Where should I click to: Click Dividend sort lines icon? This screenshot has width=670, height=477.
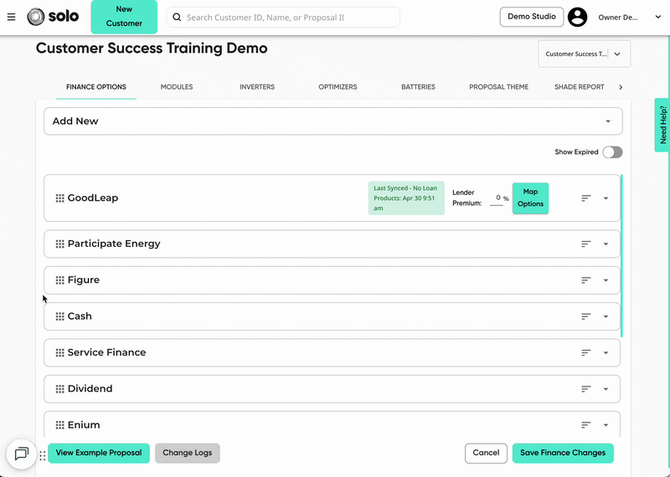point(586,389)
